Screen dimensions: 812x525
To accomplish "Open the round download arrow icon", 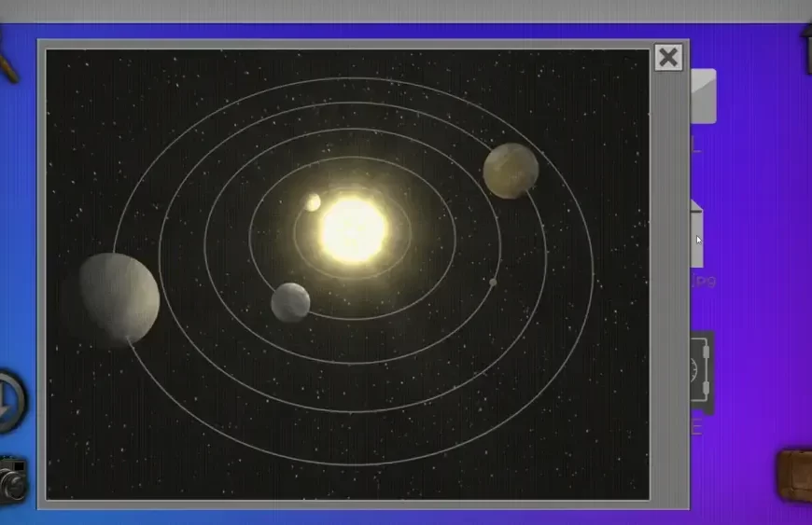I will [x=10, y=401].
